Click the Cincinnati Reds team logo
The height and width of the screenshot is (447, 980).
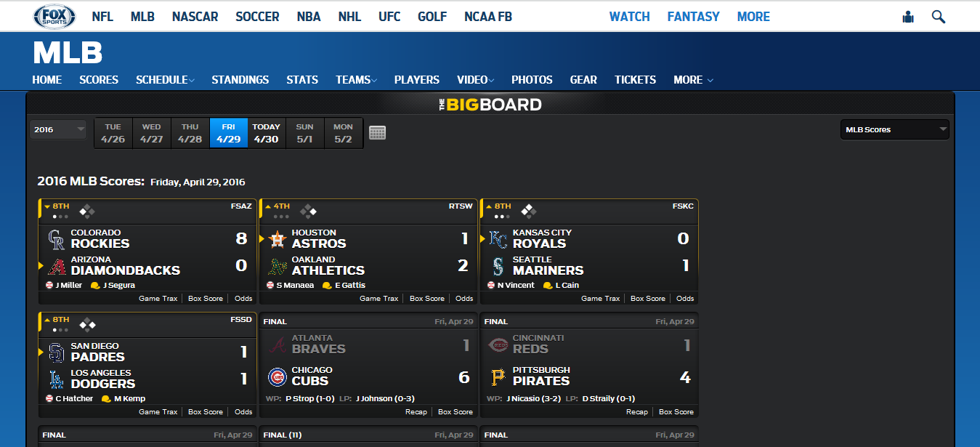click(x=498, y=344)
